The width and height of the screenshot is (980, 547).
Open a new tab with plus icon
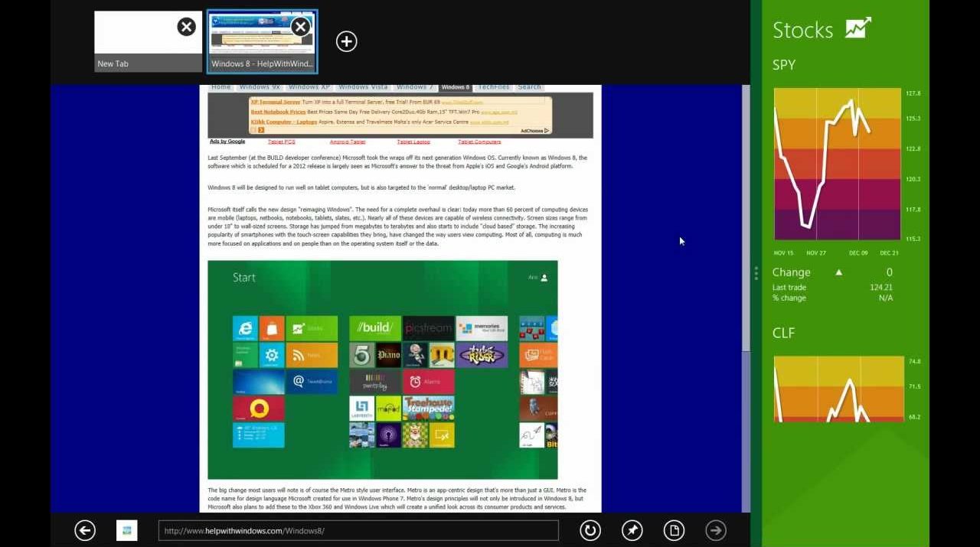[347, 41]
